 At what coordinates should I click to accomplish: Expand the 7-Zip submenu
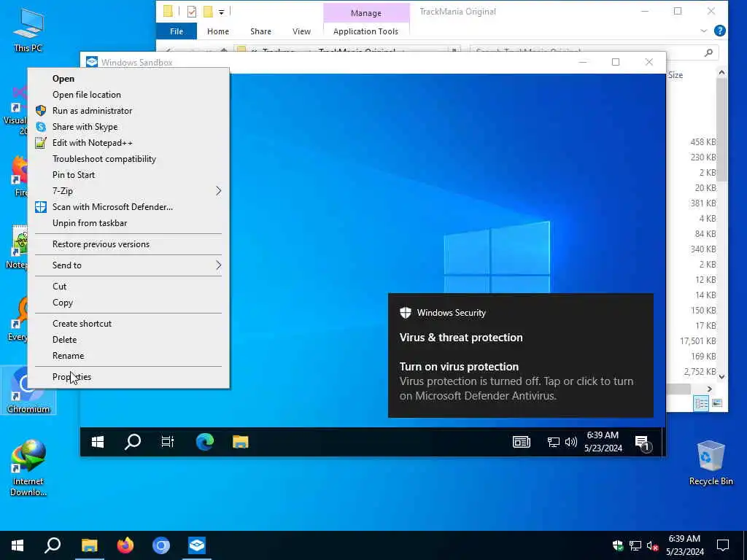tap(128, 191)
